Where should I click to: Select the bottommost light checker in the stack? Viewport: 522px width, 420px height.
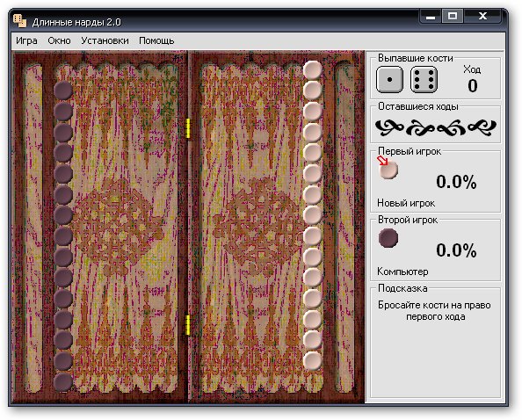pyautogui.click(x=312, y=361)
